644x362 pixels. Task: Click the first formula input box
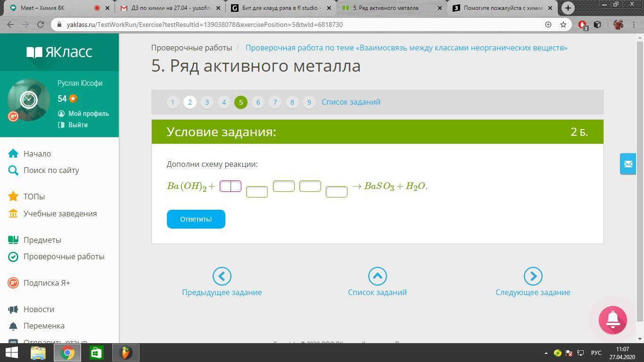point(230,186)
